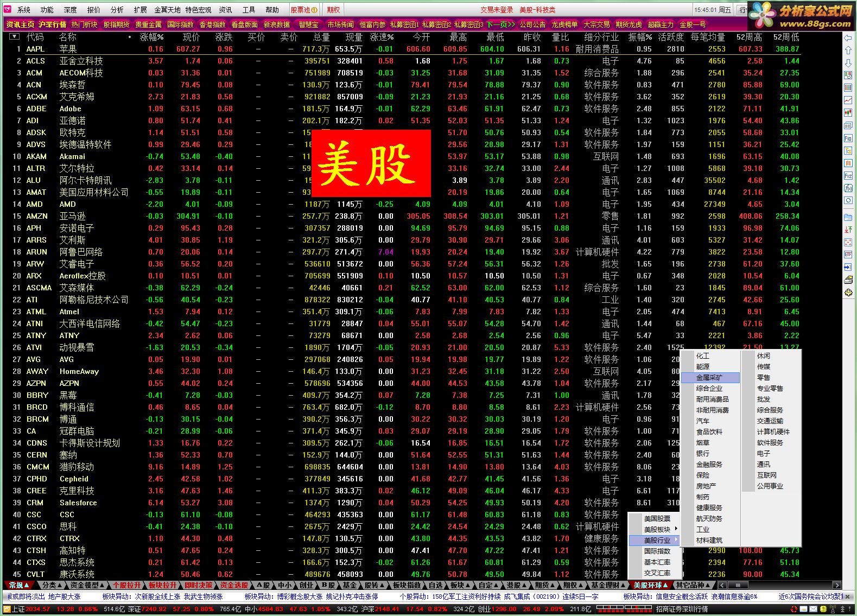Screen dimensions: 857x616
Task: Click the left arrow icon in right sidebar
Action: tap(848, 38)
